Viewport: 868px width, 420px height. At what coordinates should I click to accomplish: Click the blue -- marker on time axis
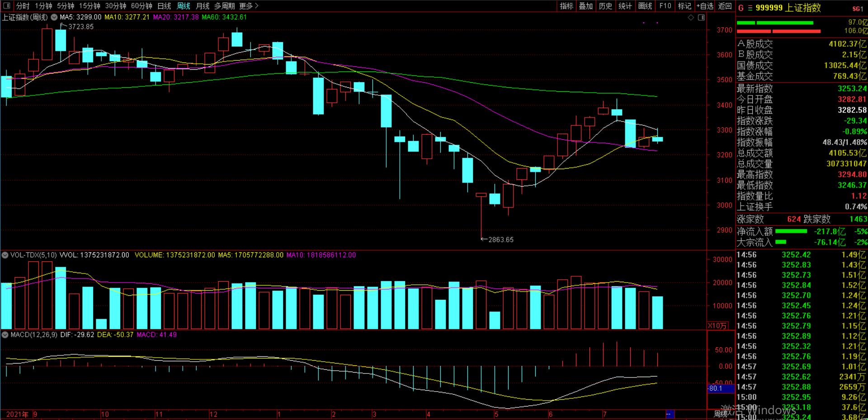click(670, 414)
